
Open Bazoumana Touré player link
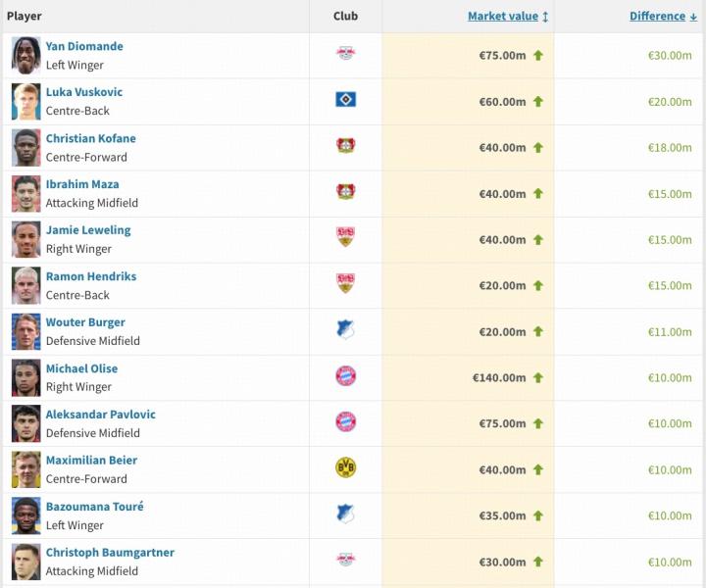pos(94,507)
